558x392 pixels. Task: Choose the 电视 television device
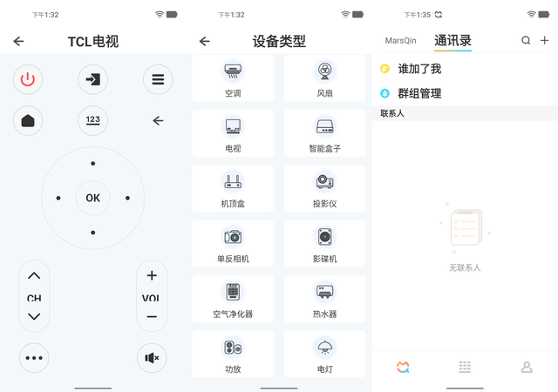pos(233,133)
